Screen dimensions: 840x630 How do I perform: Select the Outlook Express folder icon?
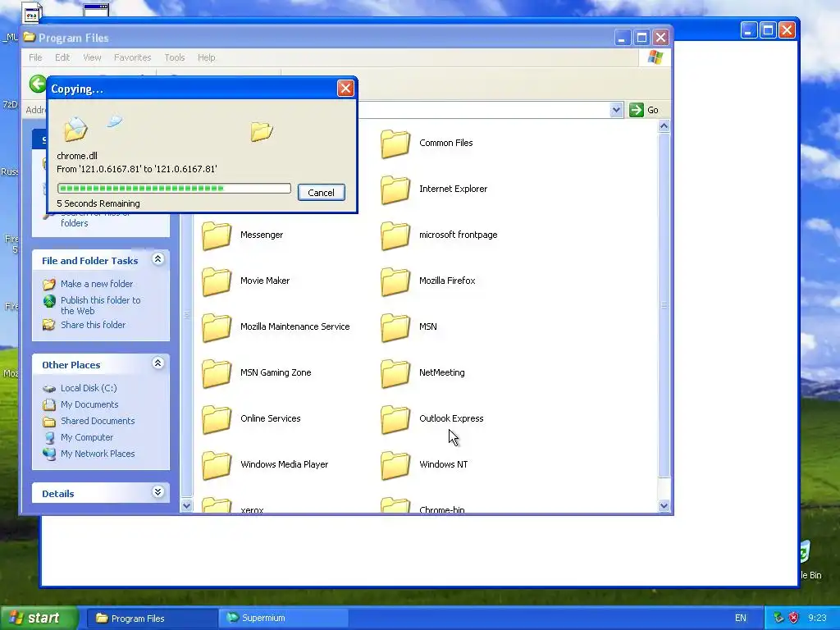pyautogui.click(x=395, y=419)
